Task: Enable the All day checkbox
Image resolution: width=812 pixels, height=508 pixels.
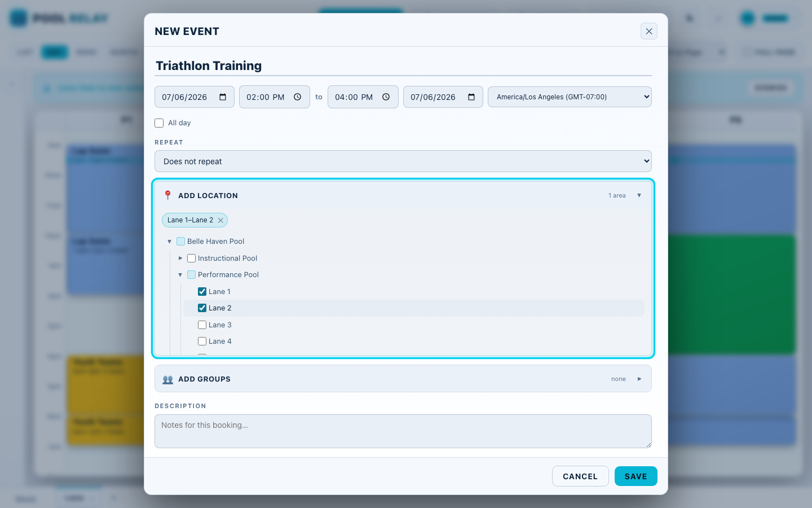Action: pyautogui.click(x=159, y=123)
